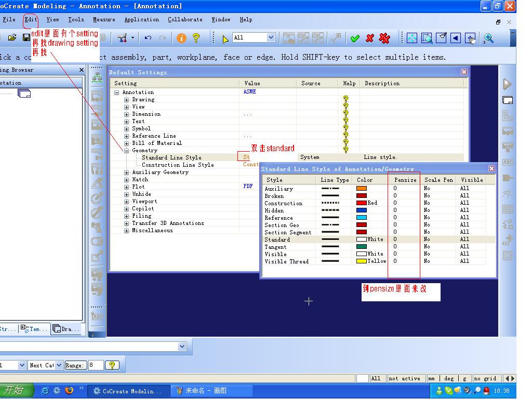The height and width of the screenshot is (399, 532).
Task: Click the Dimension help question mark
Action: point(345,114)
